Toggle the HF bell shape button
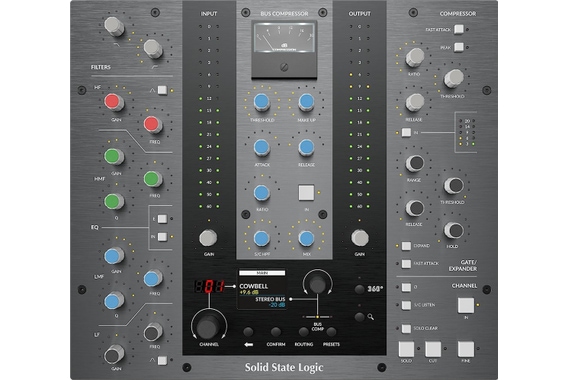 [x=162, y=90]
